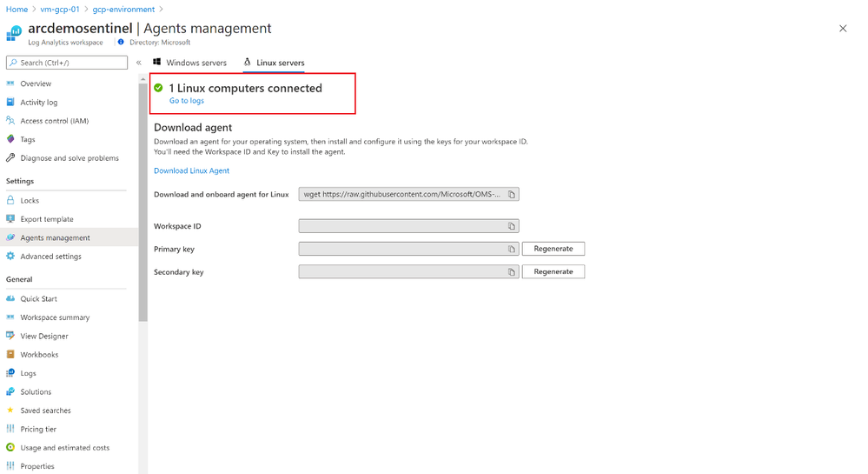Open Workspace summary menu item

tap(55, 317)
